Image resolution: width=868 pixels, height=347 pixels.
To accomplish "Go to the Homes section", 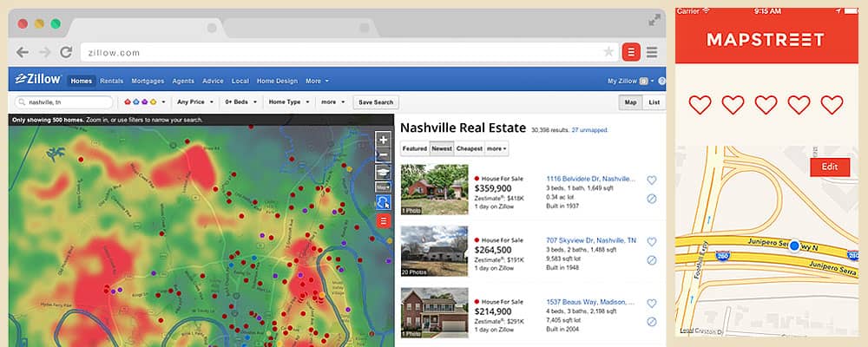I will tap(82, 81).
